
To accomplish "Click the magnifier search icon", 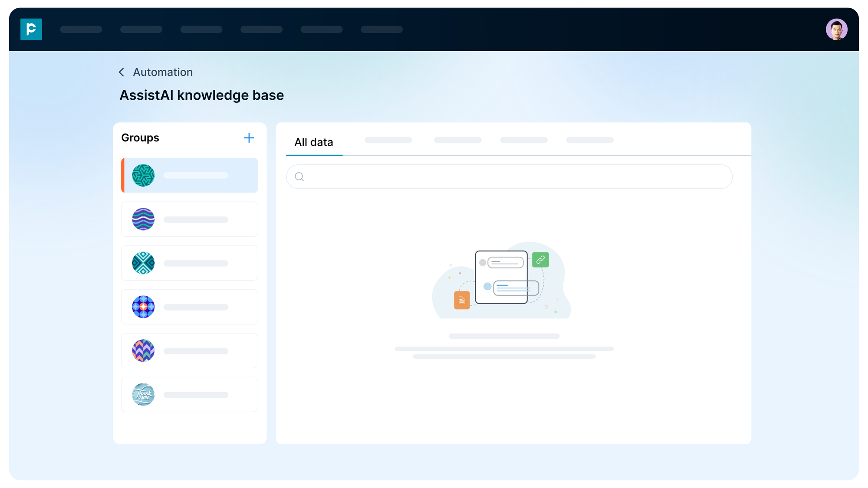I will 299,177.
